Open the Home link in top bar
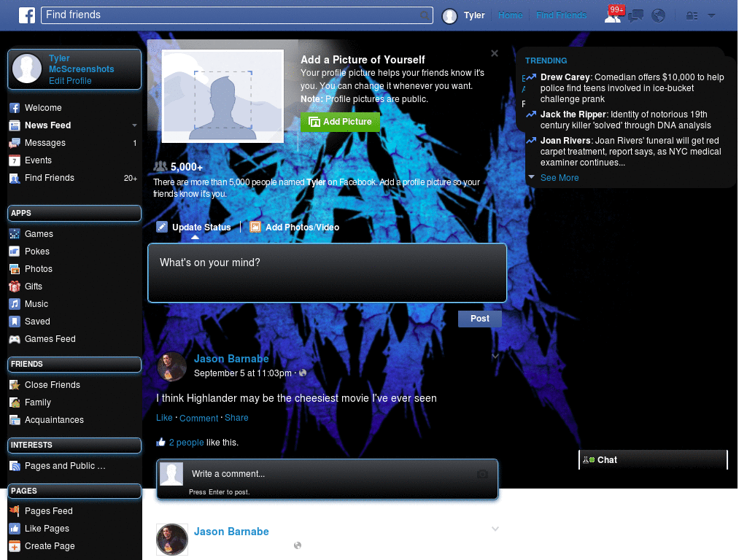 pos(510,15)
